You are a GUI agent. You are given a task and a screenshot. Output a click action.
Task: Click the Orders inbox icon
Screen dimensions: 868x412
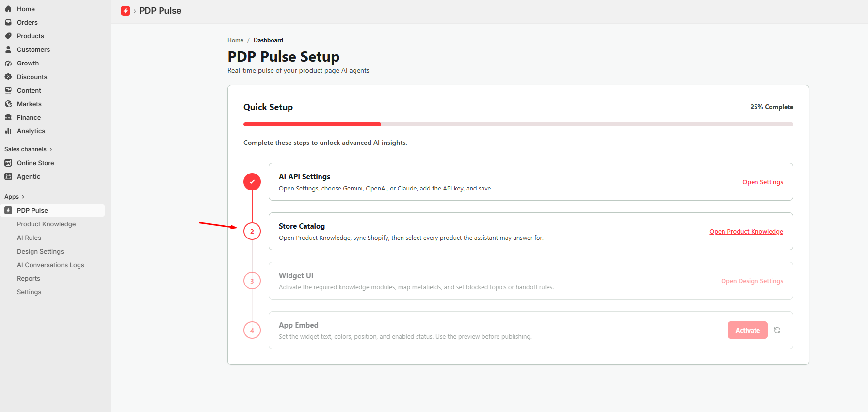click(x=8, y=22)
